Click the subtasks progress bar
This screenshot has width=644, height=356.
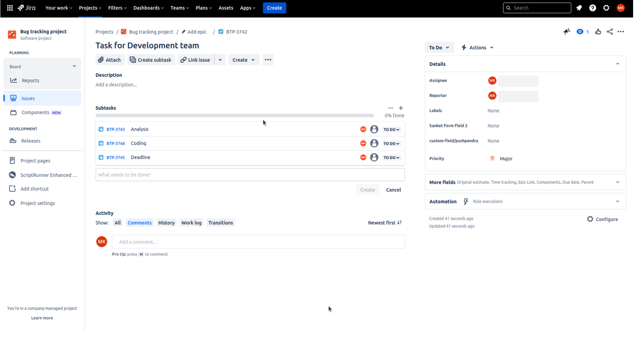234,115
